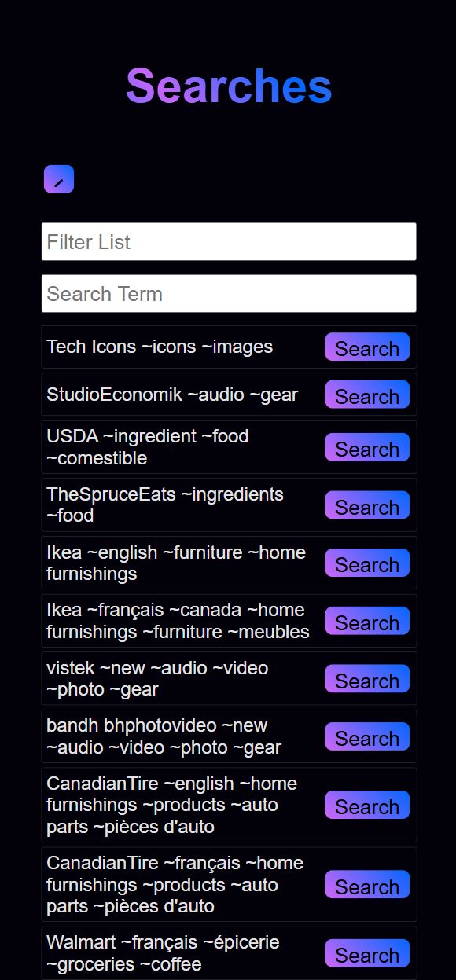Image resolution: width=456 pixels, height=980 pixels.
Task: Click Search for Ikea français canada
Action: pos(367,621)
